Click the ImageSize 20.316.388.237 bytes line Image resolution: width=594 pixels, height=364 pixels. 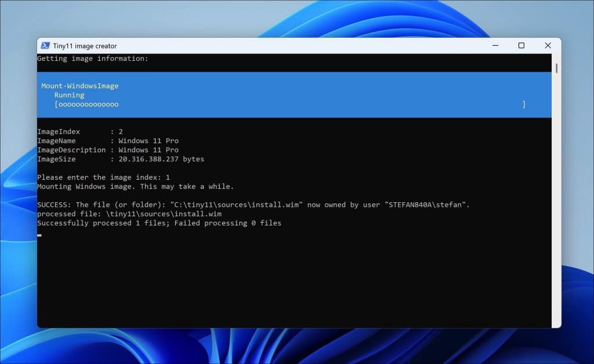click(121, 159)
